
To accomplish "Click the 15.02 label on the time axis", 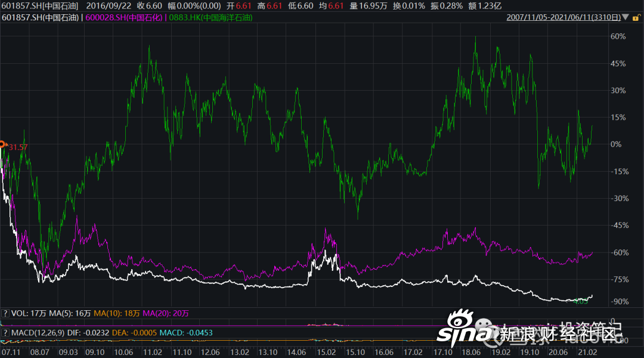I will click(327, 352).
